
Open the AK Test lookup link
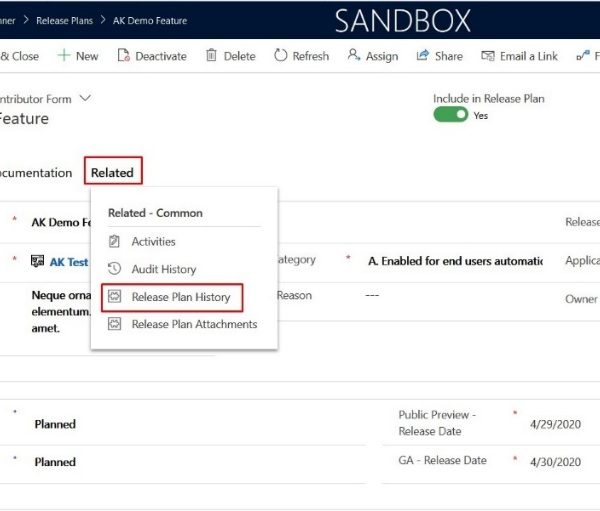point(69,262)
